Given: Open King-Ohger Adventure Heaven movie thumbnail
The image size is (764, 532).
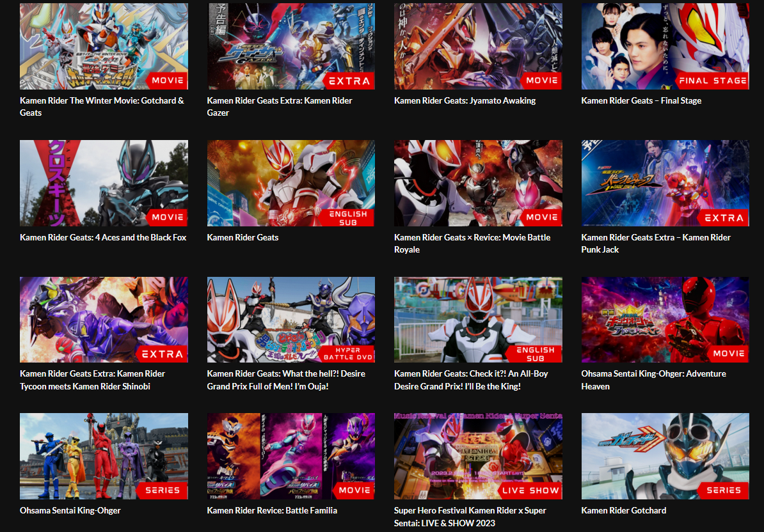Looking at the screenshot, I should (x=665, y=320).
